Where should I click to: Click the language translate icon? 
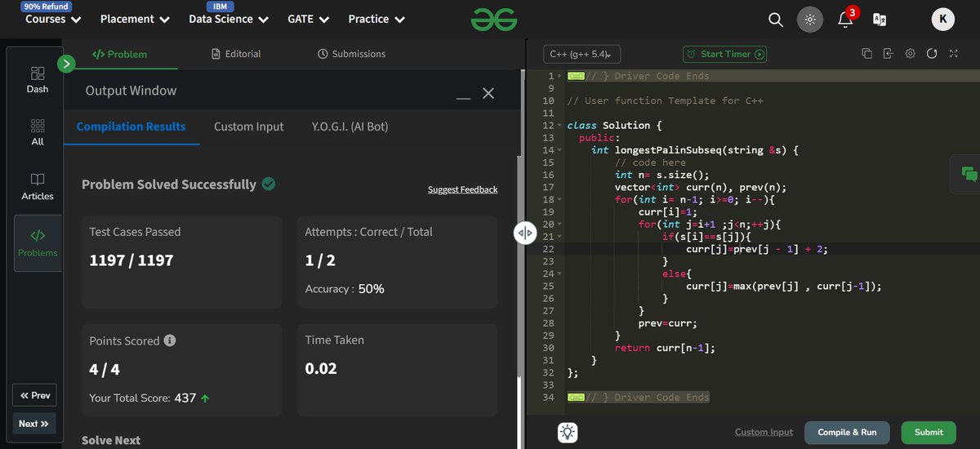pos(880,19)
